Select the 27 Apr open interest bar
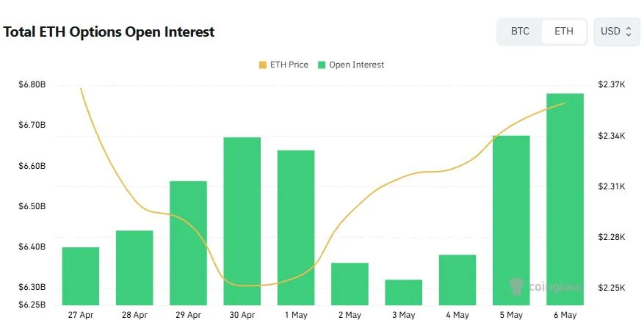The image size is (644, 320). [x=81, y=276]
